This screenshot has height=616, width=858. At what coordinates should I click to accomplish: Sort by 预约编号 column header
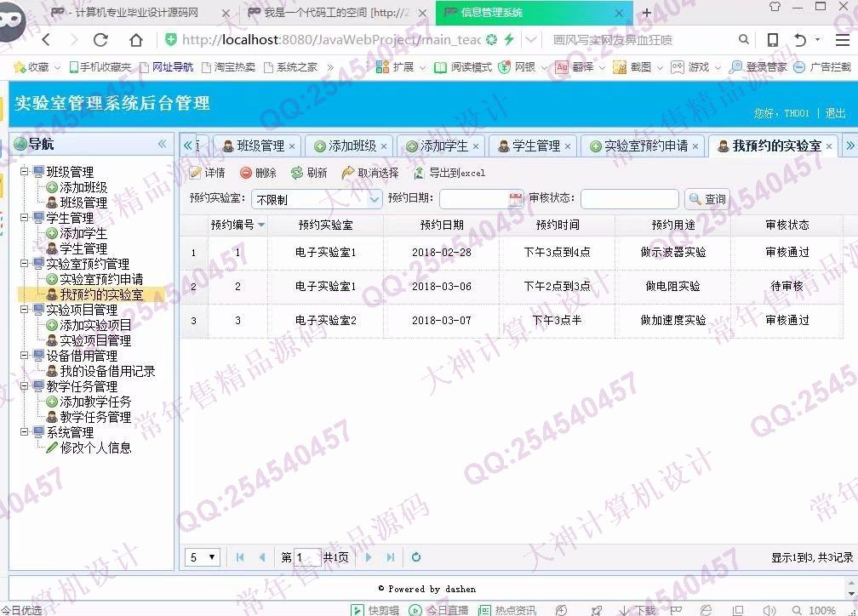click(x=237, y=225)
